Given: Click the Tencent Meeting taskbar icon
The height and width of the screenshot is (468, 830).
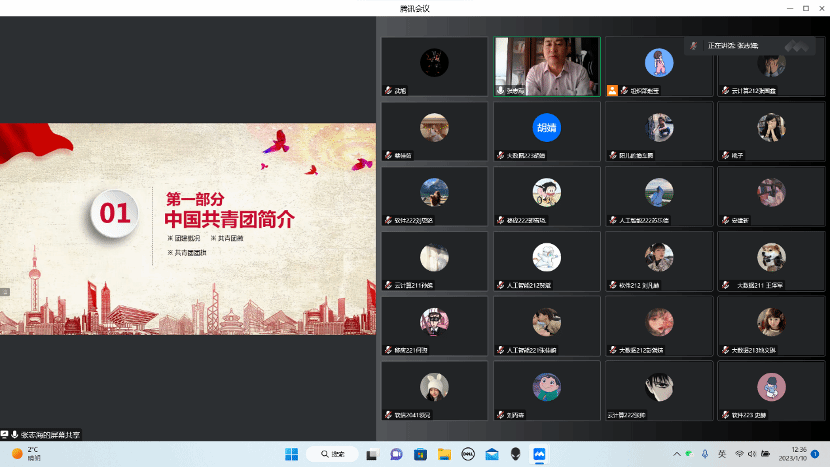Looking at the screenshot, I should [x=539, y=454].
